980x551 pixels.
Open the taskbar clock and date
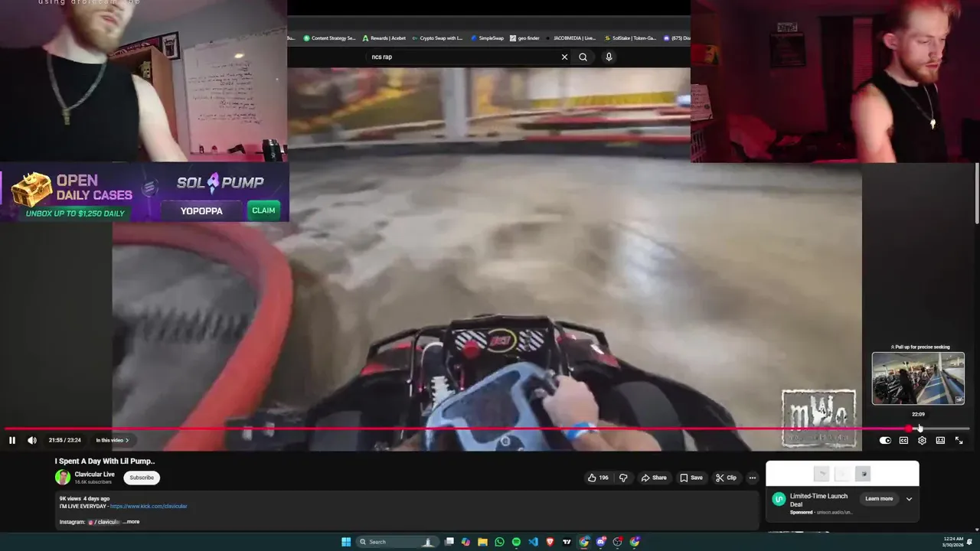click(x=953, y=542)
